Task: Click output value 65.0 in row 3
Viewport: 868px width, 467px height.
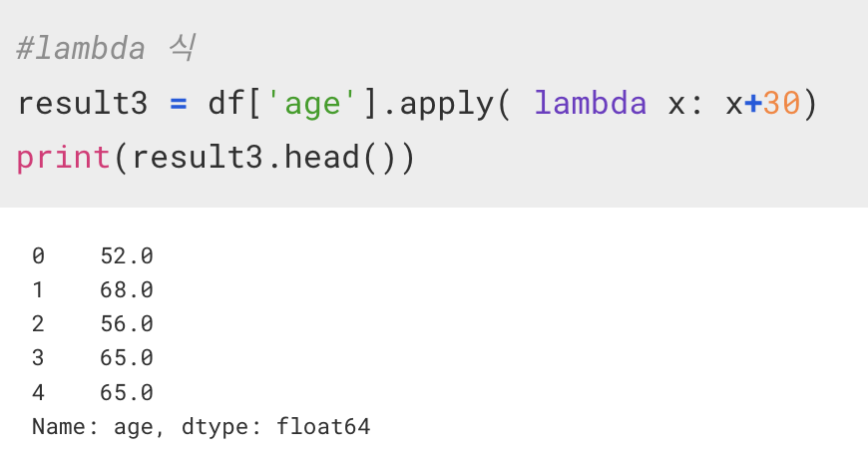Action: pyautogui.click(x=127, y=358)
